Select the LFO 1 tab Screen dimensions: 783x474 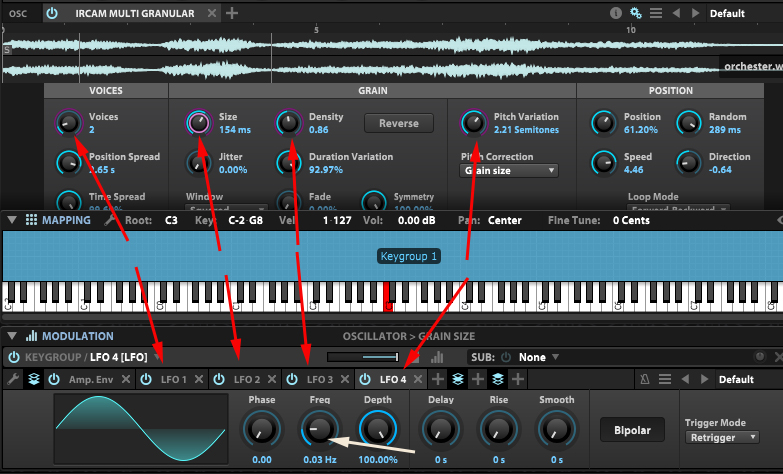click(173, 380)
